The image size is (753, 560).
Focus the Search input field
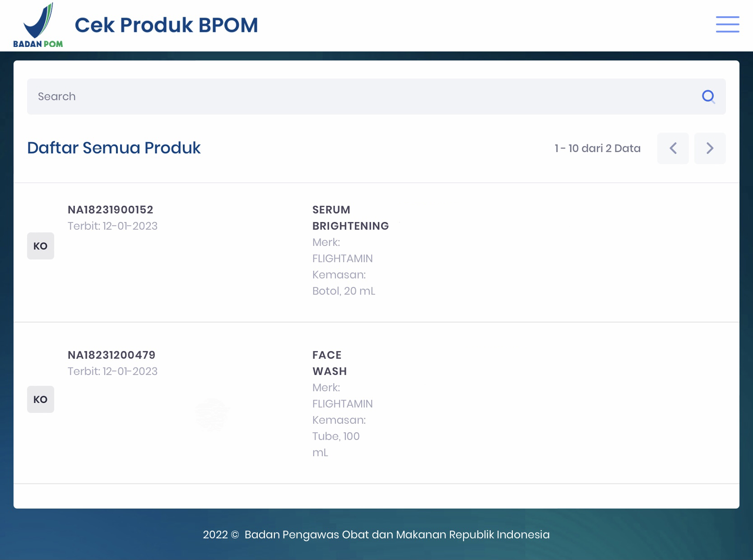coord(361,97)
